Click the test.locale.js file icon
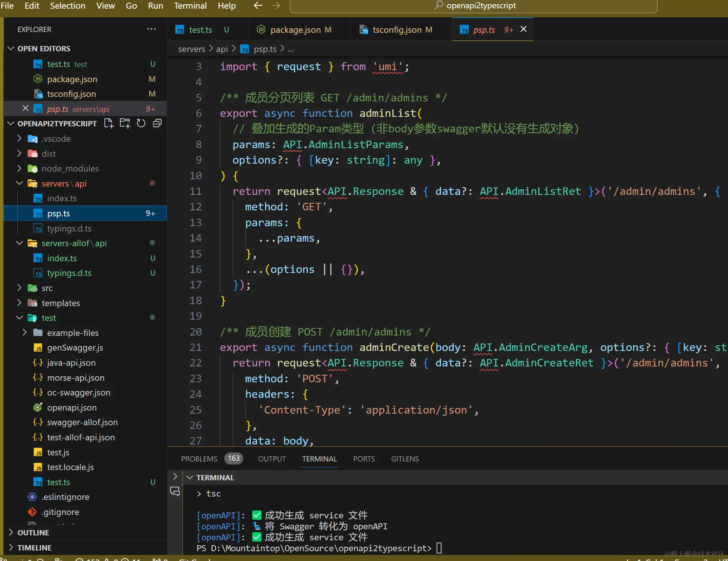Viewport: 728px width, 561px height. click(x=38, y=467)
